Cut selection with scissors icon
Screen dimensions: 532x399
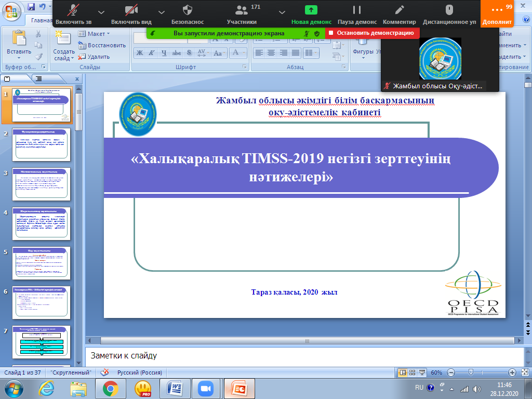38,34
